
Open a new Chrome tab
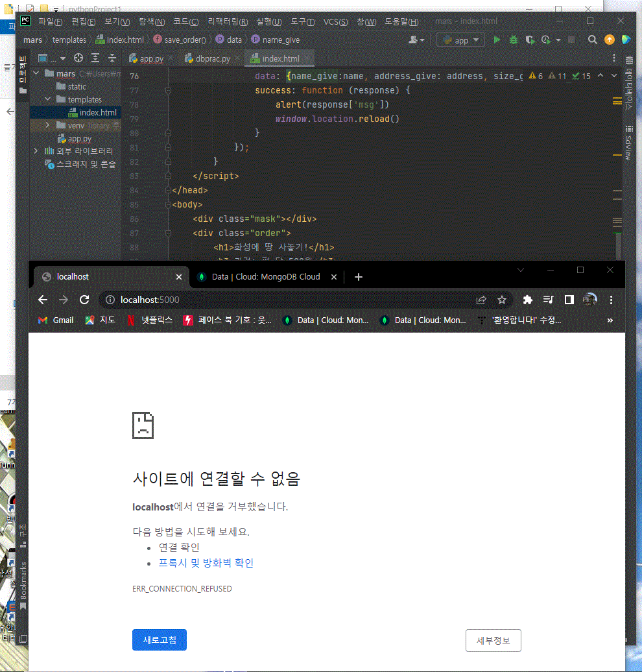[359, 277]
